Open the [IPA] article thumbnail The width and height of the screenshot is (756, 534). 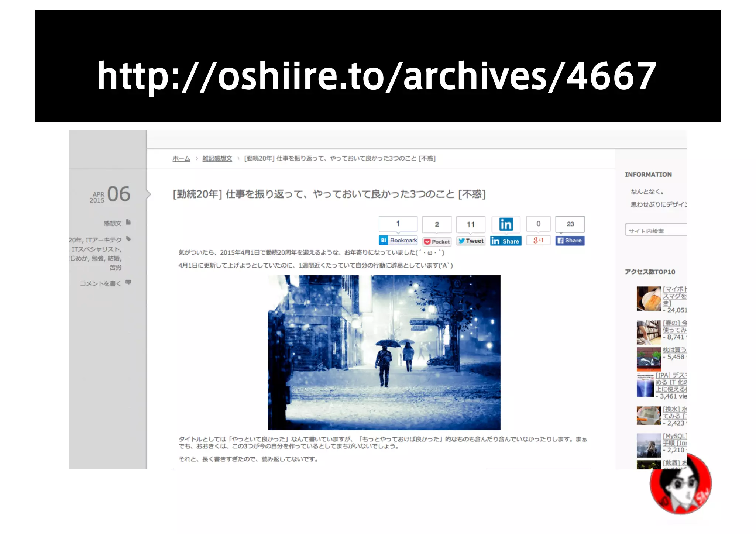pos(645,385)
